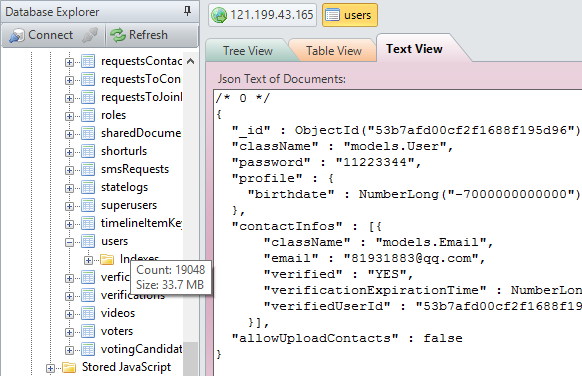The image size is (582, 376).
Task: Click the green Refresh arrows icon
Action: (118, 35)
